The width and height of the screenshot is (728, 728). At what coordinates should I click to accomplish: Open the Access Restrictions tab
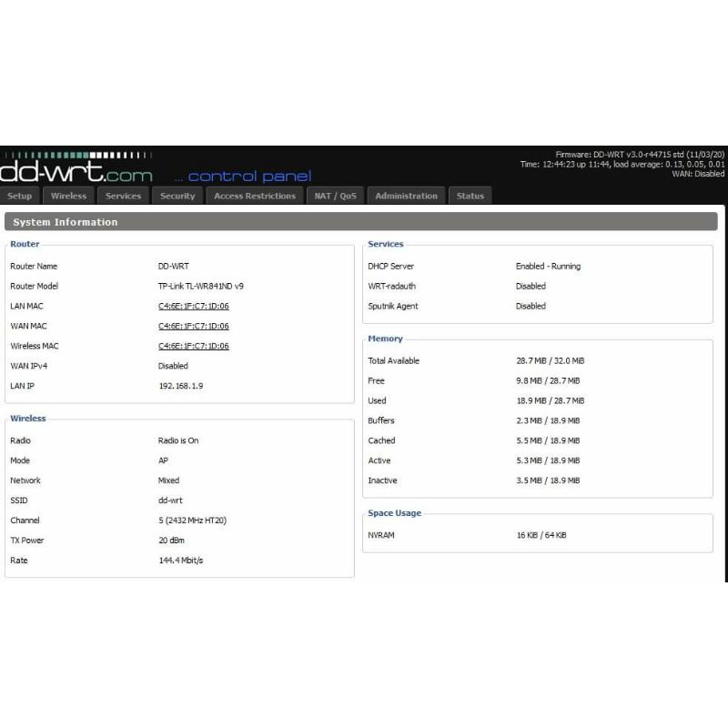tap(255, 196)
